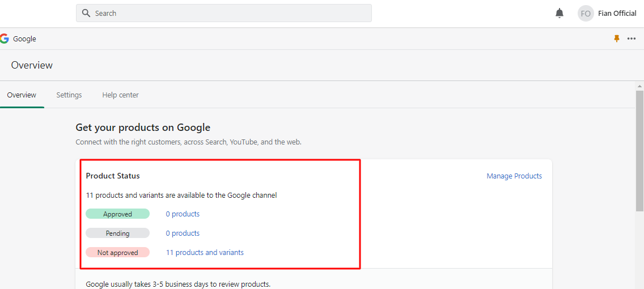Screen dimensions: 644x289
Task: Click the gray Pending status badge
Action: click(x=117, y=233)
